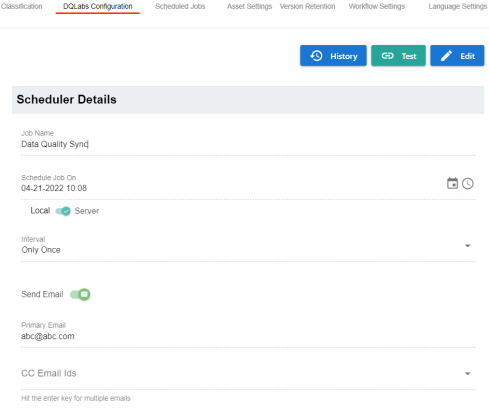Screen dimensions: 489x408
Task: Select the Workflow Settings tab
Action: pyautogui.click(x=377, y=6)
